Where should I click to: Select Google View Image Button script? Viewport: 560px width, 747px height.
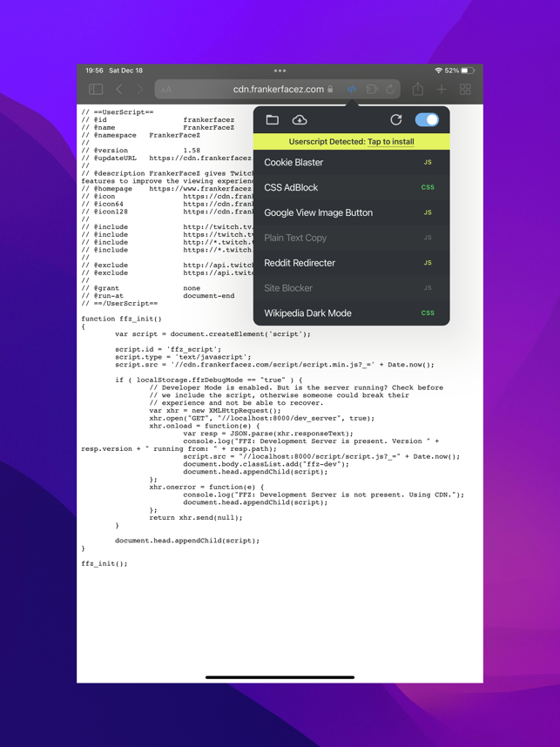pos(351,212)
